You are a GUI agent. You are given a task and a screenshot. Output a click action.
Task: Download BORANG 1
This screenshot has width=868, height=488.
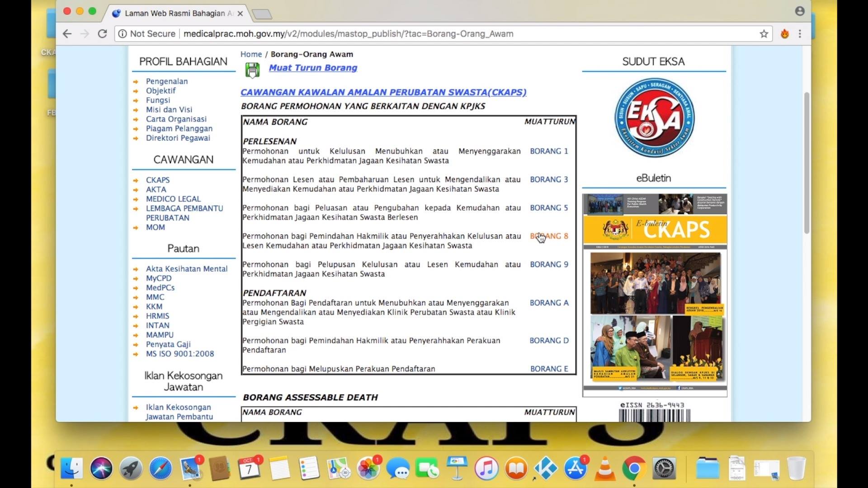coord(549,151)
